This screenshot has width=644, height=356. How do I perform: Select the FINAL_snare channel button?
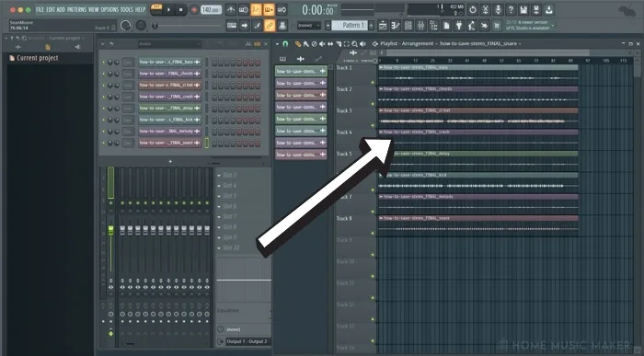[x=169, y=143]
